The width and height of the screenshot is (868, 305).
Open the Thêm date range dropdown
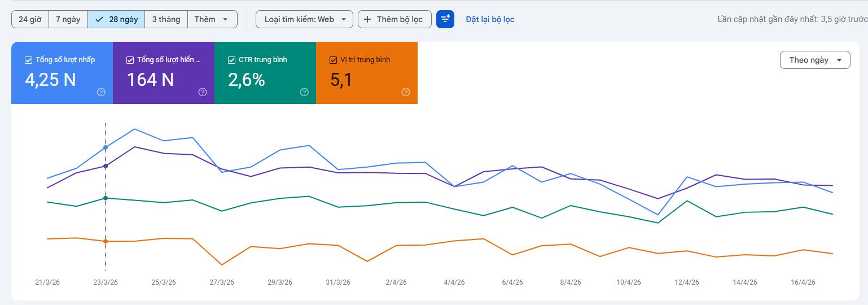point(212,19)
